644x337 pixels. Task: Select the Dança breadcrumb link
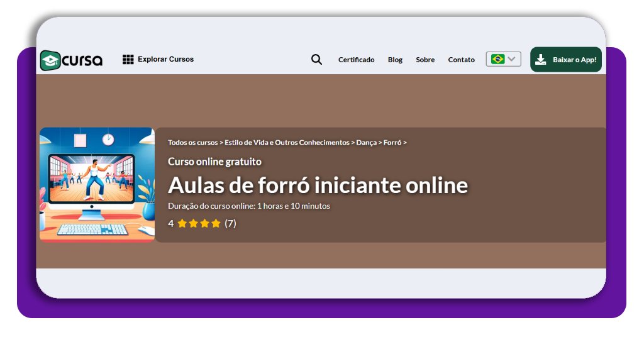pos(366,143)
